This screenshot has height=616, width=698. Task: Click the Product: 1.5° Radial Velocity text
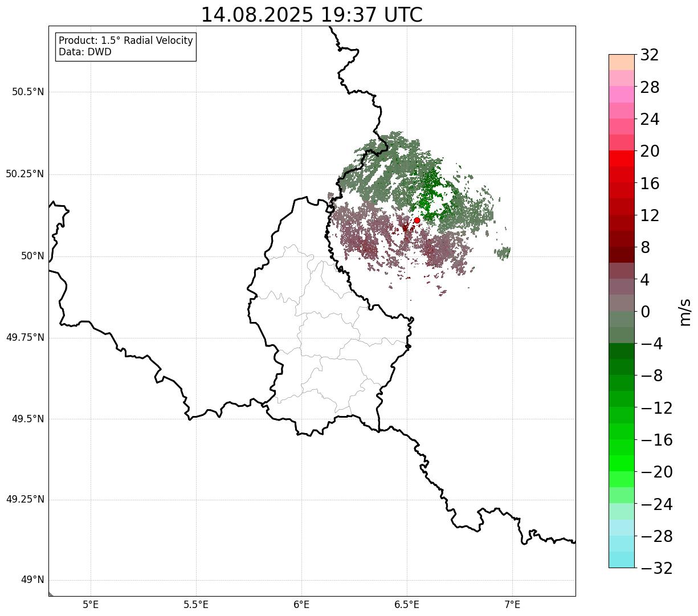[x=126, y=41]
